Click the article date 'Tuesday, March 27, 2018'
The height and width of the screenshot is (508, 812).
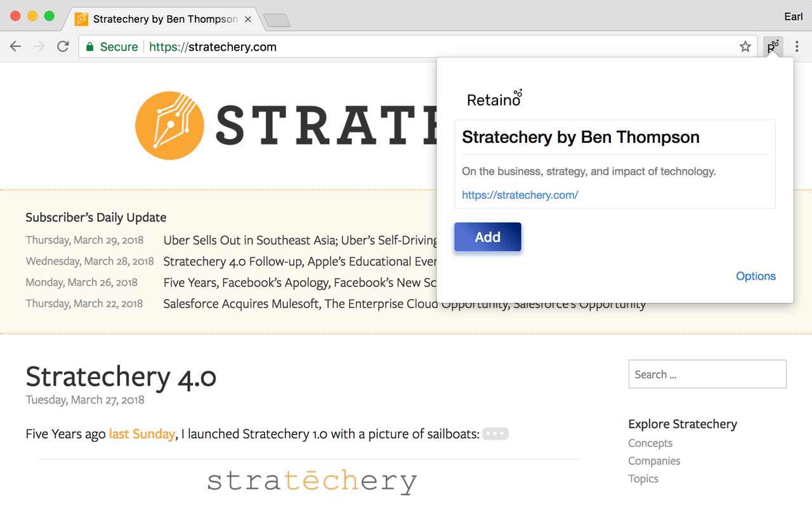click(85, 400)
